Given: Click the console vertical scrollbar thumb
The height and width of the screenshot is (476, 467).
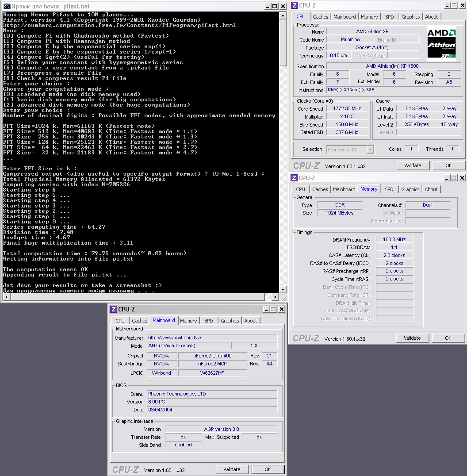Looking at the screenshot, I should 283,42.
